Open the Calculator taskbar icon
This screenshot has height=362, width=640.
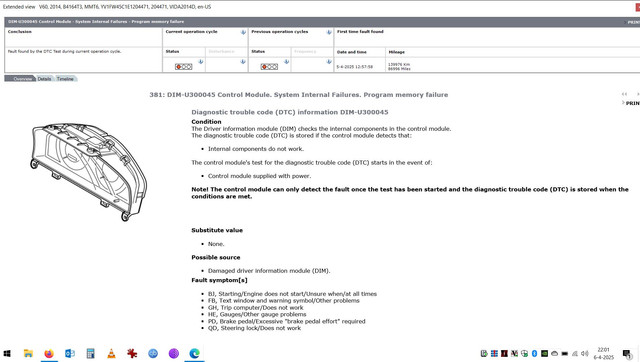91,353
